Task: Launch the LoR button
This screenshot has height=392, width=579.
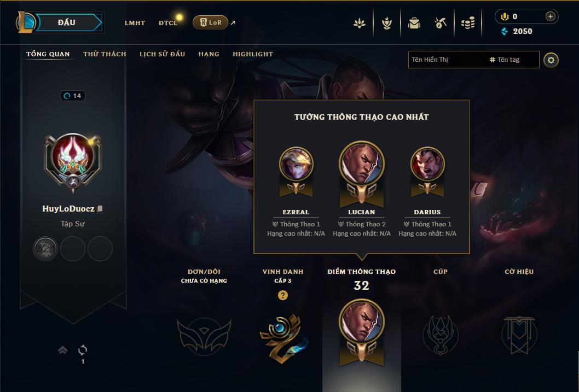Action: coord(210,22)
